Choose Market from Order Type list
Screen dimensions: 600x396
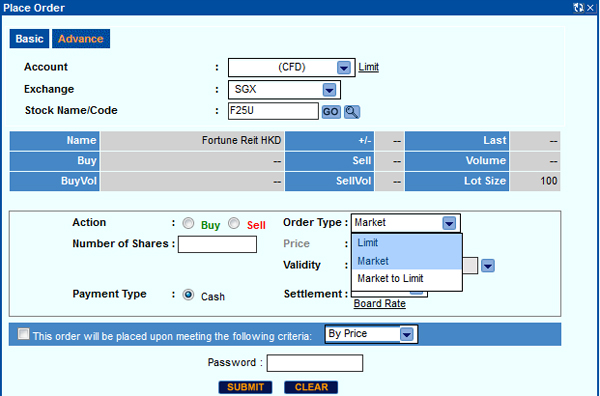point(407,261)
